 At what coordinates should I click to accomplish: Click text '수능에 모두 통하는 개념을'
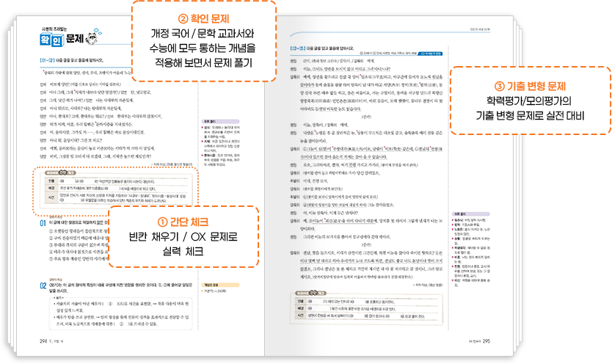tap(203, 48)
